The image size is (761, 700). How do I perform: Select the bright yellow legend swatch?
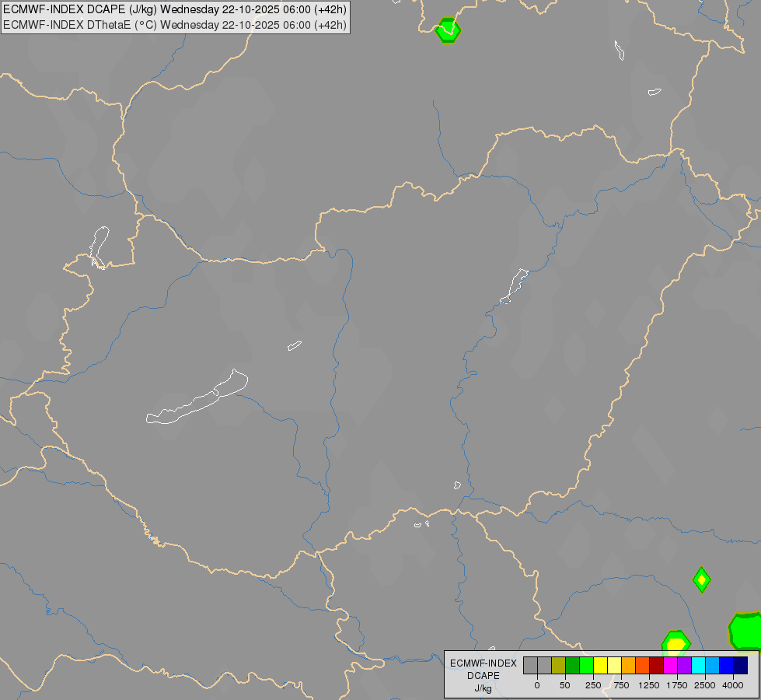pyautogui.click(x=601, y=666)
